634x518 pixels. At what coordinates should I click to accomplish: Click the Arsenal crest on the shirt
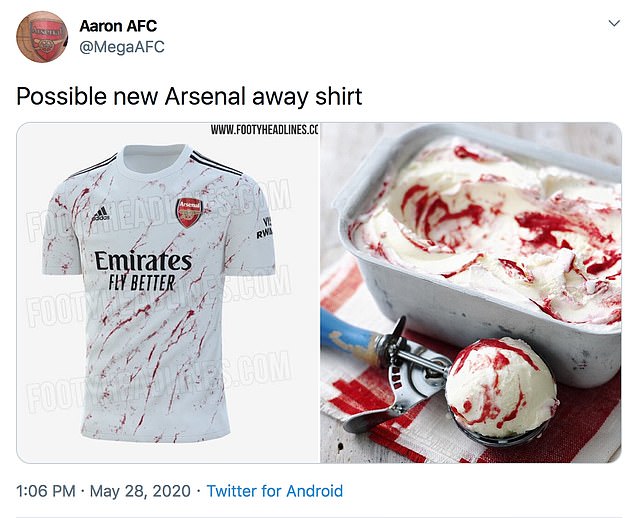[189, 212]
